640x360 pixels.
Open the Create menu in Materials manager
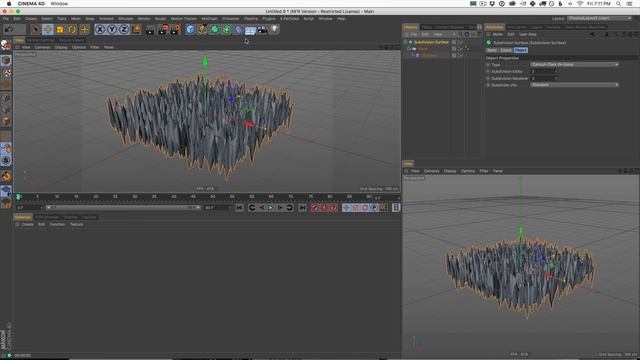coord(27,224)
